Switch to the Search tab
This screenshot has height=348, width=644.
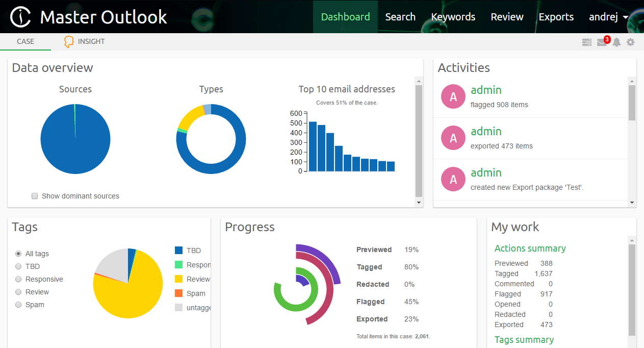[x=400, y=17]
